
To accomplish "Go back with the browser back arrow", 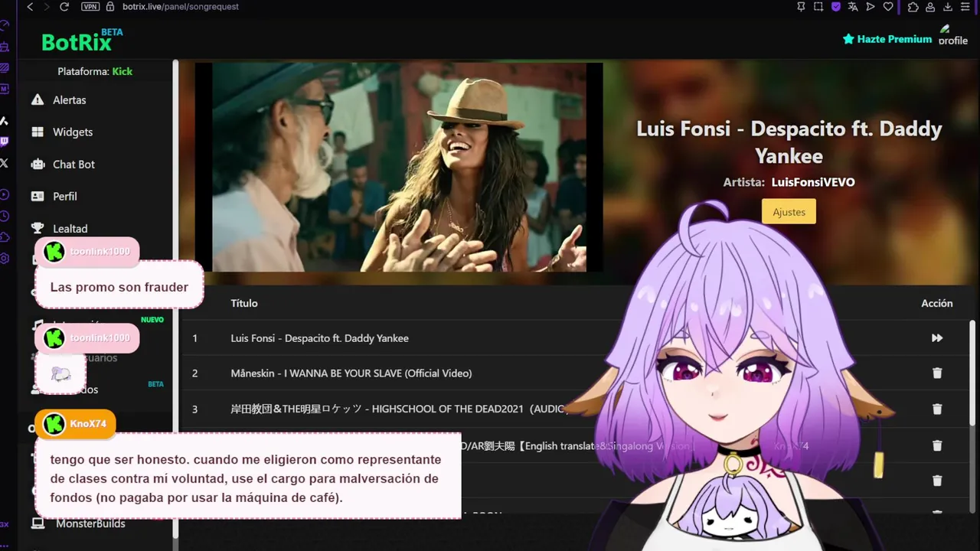I will pyautogui.click(x=30, y=7).
